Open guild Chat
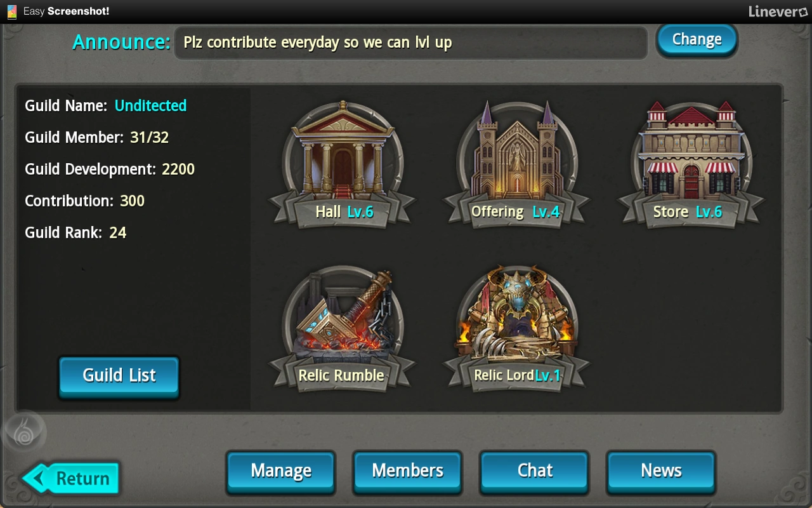The image size is (812, 508). click(x=535, y=472)
